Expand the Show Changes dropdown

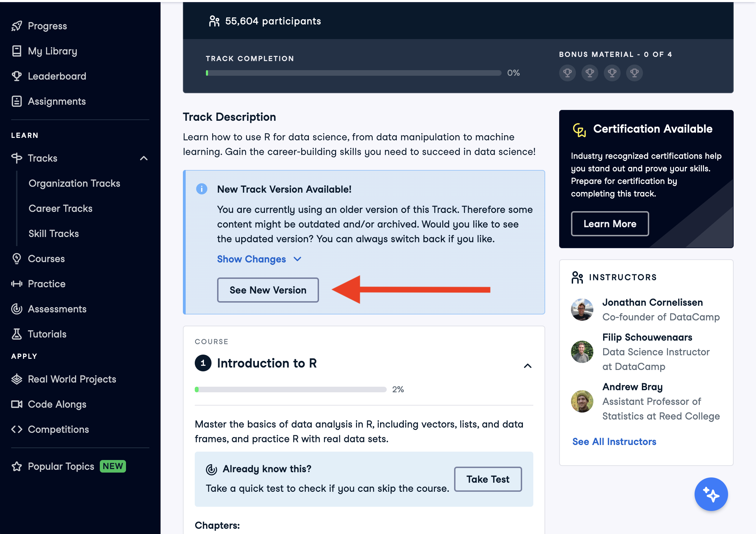point(259,259)
